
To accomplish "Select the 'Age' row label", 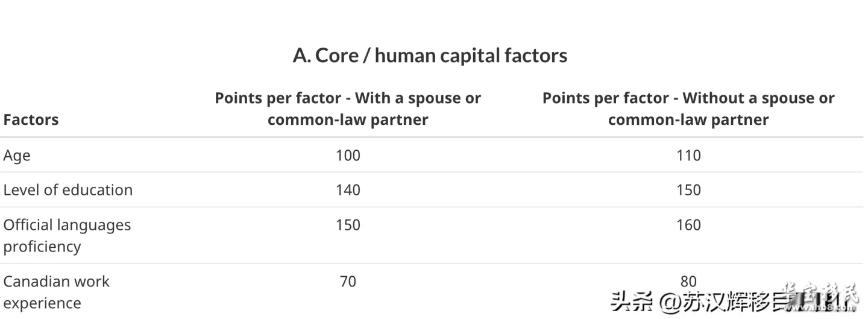I will point(17,156).
